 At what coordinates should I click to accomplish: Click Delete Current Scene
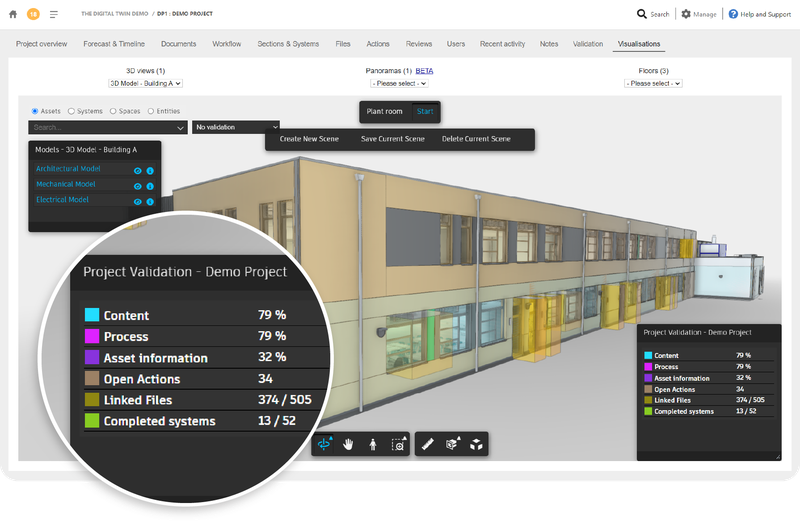coord(476,139)
